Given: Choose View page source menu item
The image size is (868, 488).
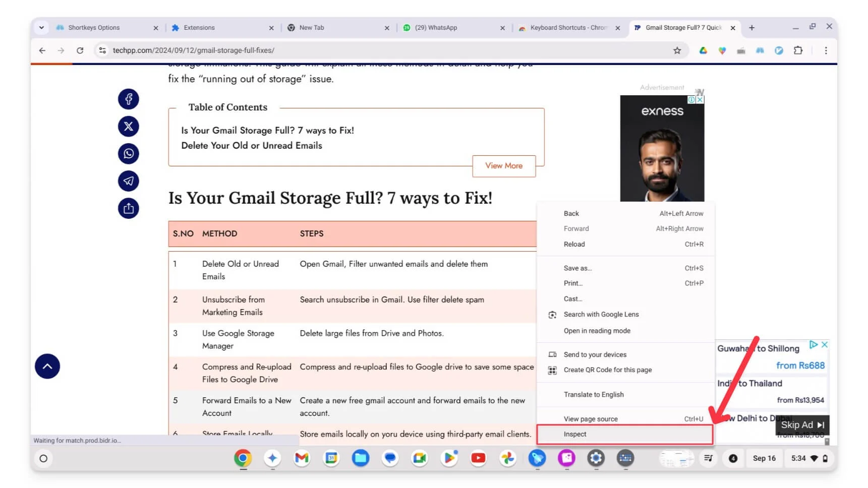Looking at the screenshot, I should click(x=591, y=419).
